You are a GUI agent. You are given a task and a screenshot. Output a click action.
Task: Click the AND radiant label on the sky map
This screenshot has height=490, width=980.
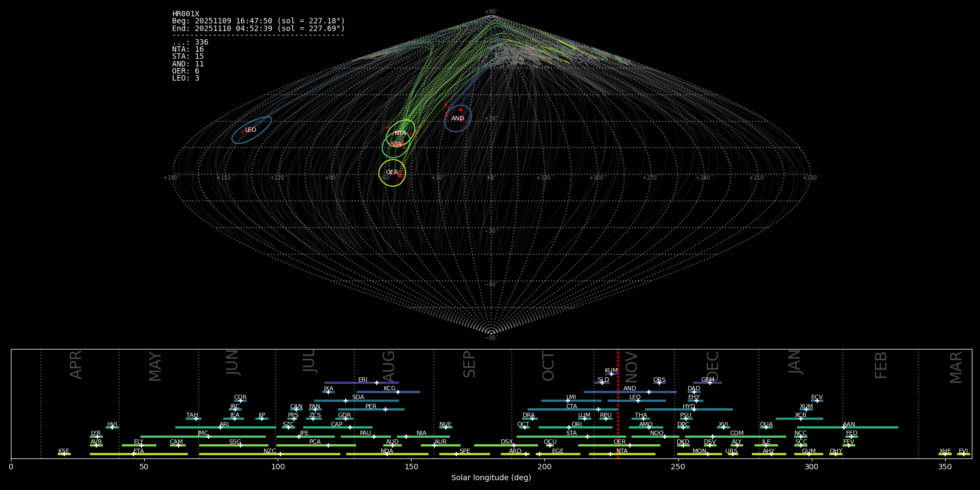pyautogui.click(x=457, y=119)
